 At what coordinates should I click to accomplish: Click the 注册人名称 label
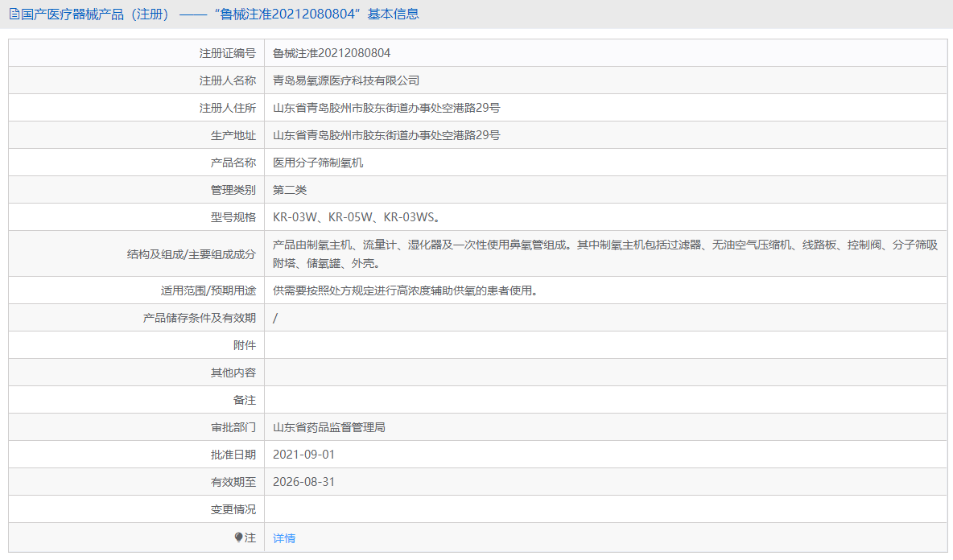[x=227, y=80]
